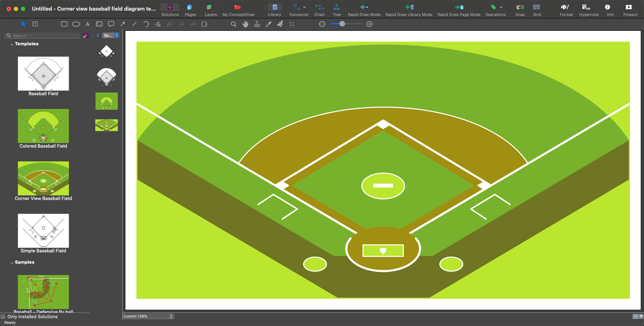Screen dimensions: 644x326
Task: Open the Custom 139% zoom dropdown
Action: [148, 317]
